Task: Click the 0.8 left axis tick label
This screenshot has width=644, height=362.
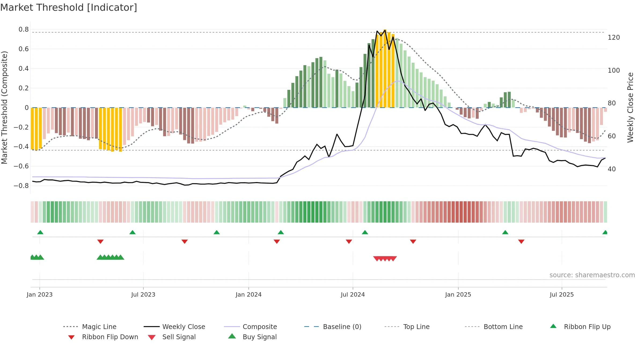Action: [24, 29]
